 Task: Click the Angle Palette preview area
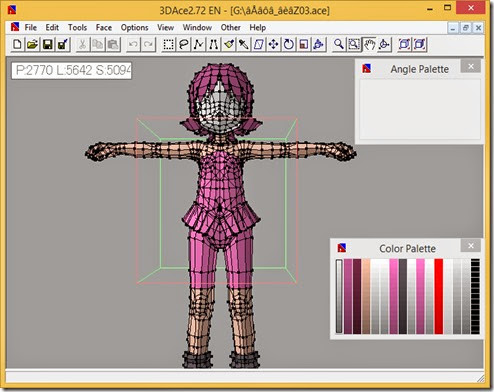click(420, 109)
